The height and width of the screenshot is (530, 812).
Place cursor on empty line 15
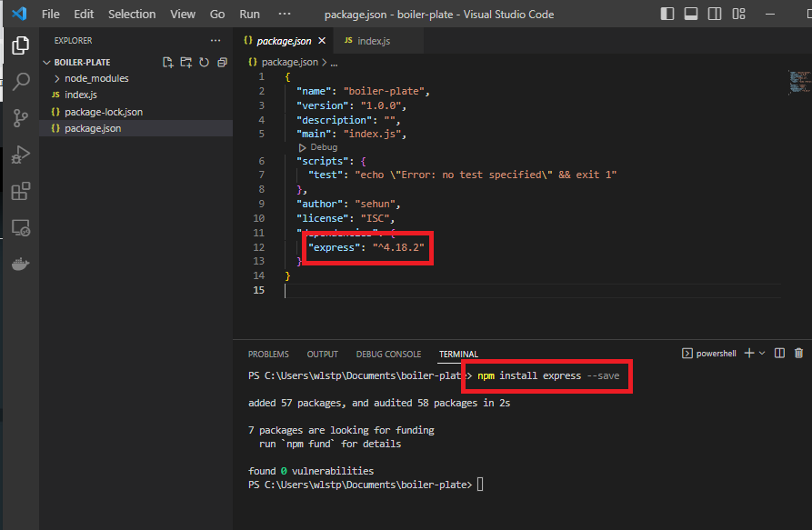[x=532, y=290]
